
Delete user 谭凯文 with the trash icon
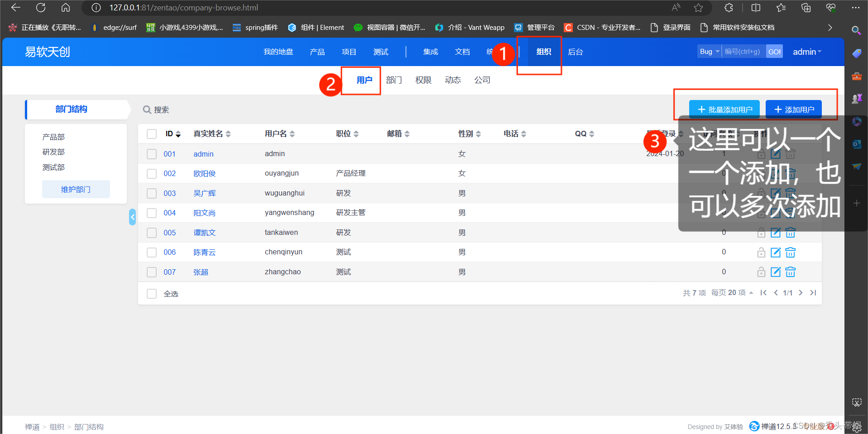point(791,233)
